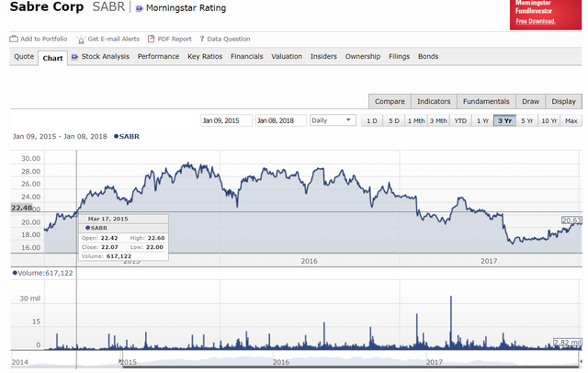Viewport: 588px width, 373px height.
Task: Click the Volume legend dot
Action: click(x=15, y=273)
